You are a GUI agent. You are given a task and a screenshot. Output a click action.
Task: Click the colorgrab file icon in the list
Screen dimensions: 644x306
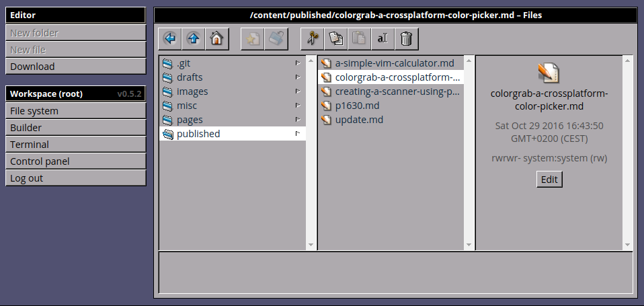coord(326,77)
